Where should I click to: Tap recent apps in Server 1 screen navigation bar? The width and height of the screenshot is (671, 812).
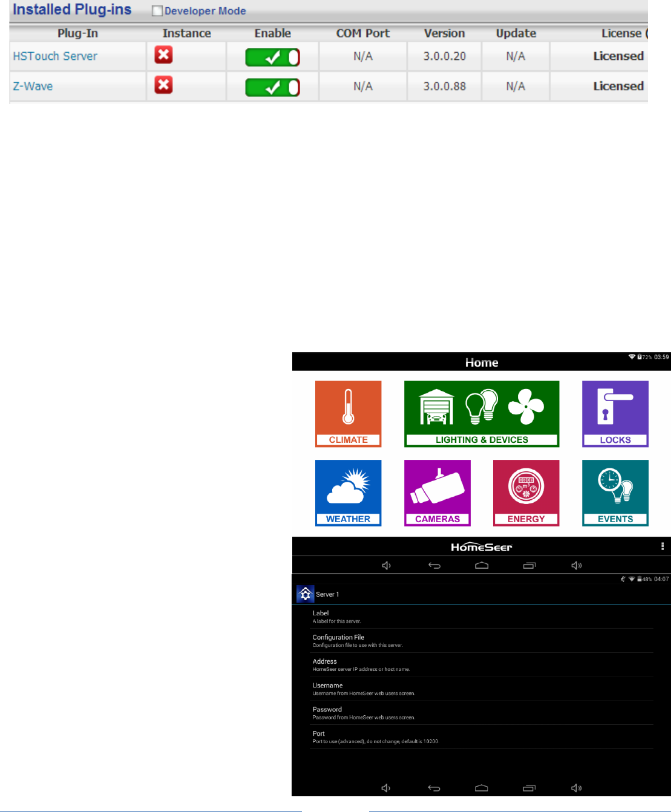(529, 788)
